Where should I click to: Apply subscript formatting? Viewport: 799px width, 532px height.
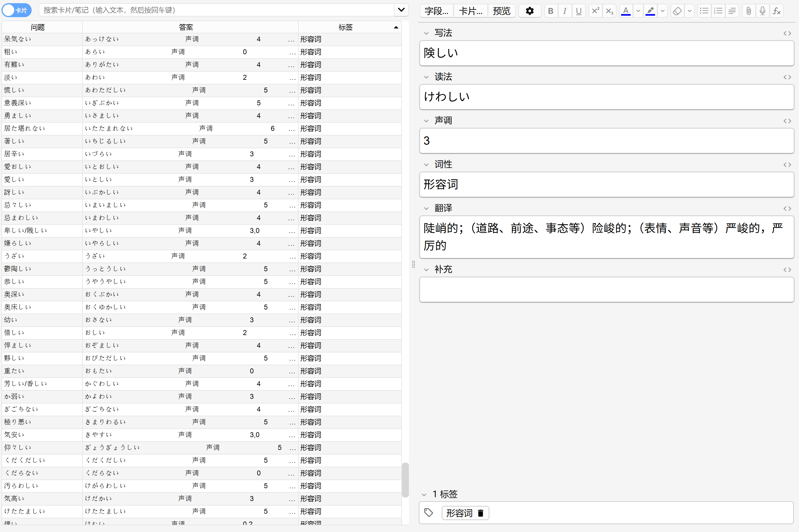click(x=609, y=11)
